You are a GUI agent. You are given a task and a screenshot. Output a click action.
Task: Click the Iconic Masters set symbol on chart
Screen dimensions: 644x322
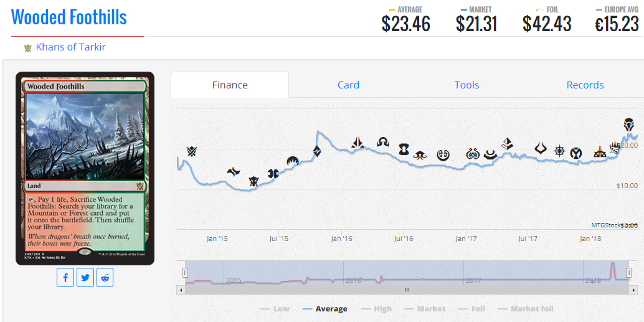click(x=576, y=154)
